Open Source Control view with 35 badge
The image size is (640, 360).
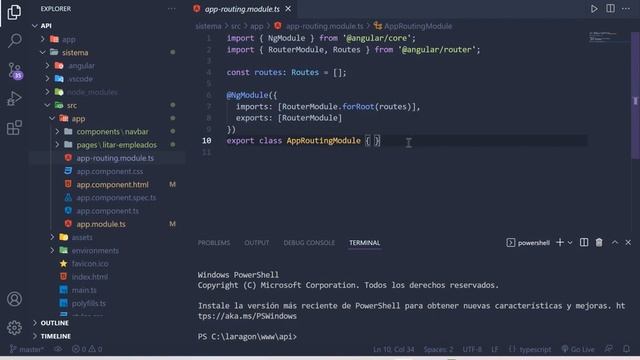(x=15, y=71)
